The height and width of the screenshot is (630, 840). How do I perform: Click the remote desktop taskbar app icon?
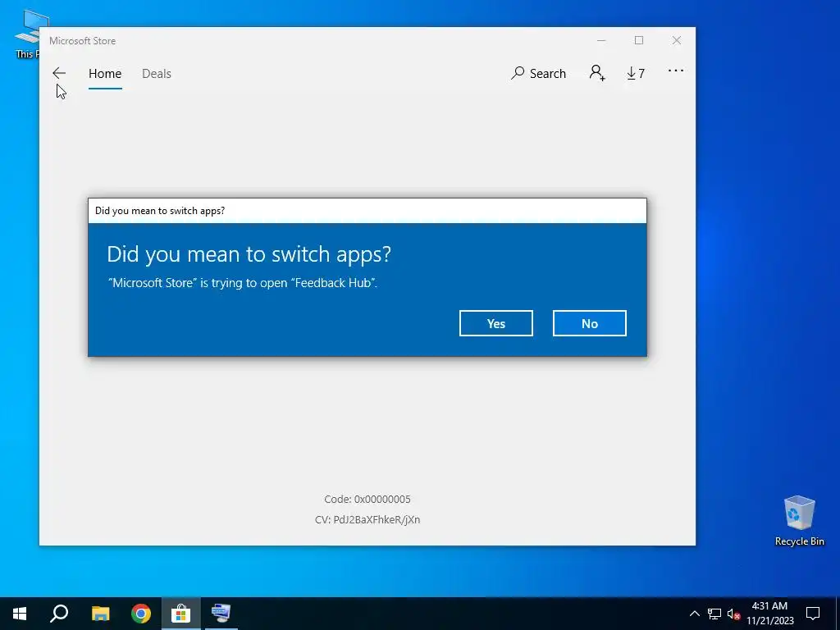(221, 614)
